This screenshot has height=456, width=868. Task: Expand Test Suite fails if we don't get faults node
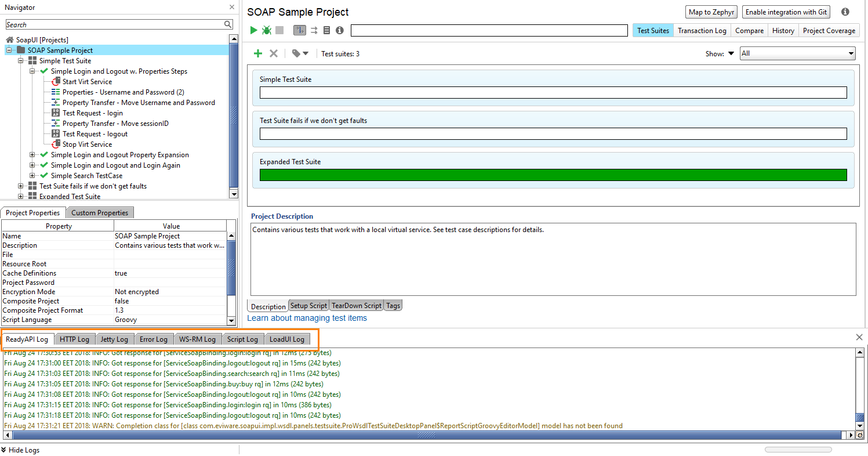21,186
